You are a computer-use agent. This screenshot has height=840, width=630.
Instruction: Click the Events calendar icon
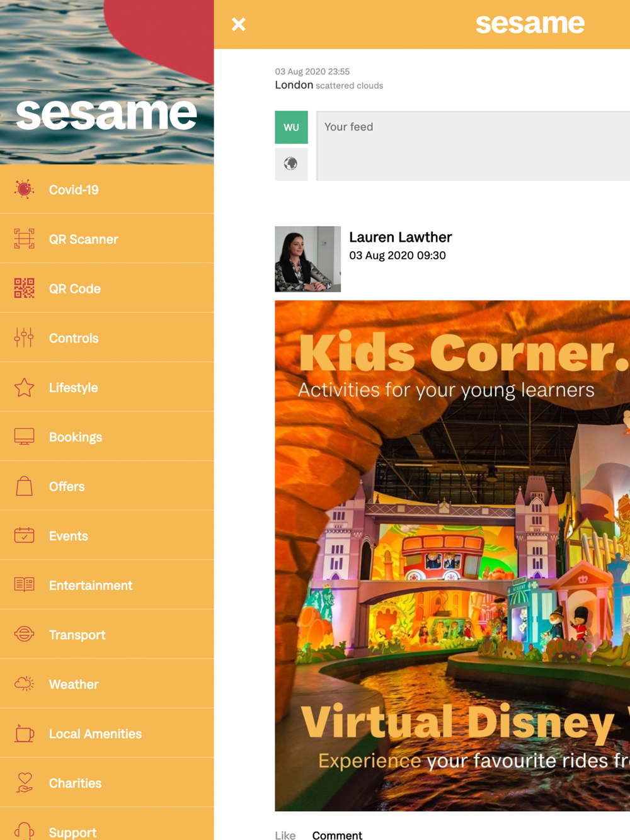(24, 535)
